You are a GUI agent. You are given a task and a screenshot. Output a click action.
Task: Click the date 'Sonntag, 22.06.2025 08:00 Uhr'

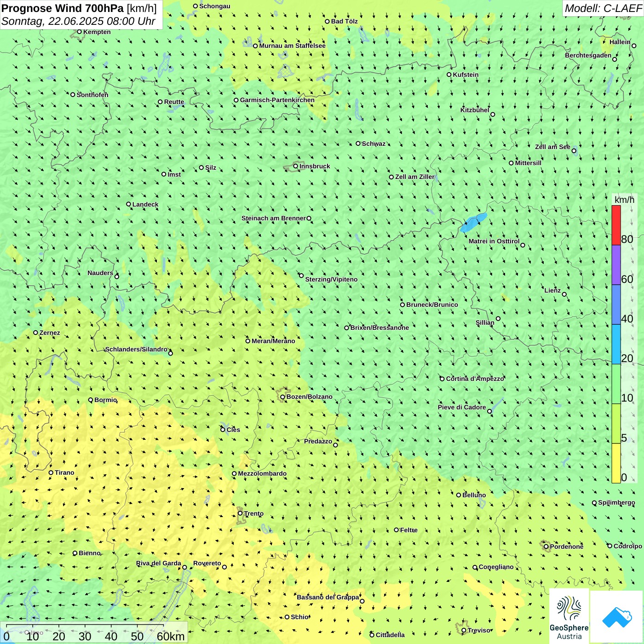click(78, 21)
